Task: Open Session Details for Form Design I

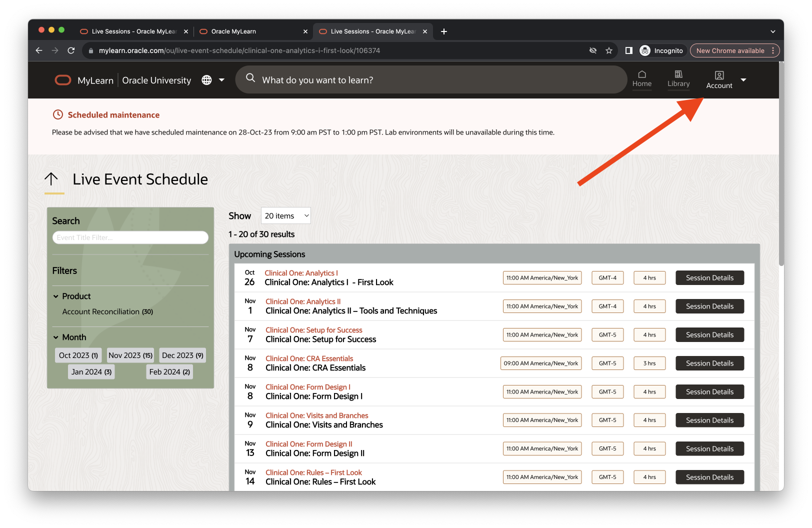Action: (709, 392)
